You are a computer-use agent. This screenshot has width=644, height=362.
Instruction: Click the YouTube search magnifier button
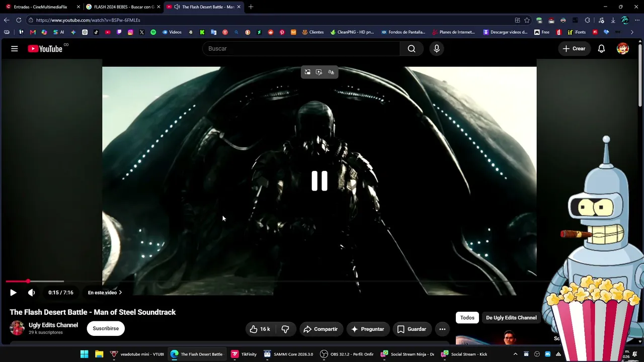click(x=412, y=49)
